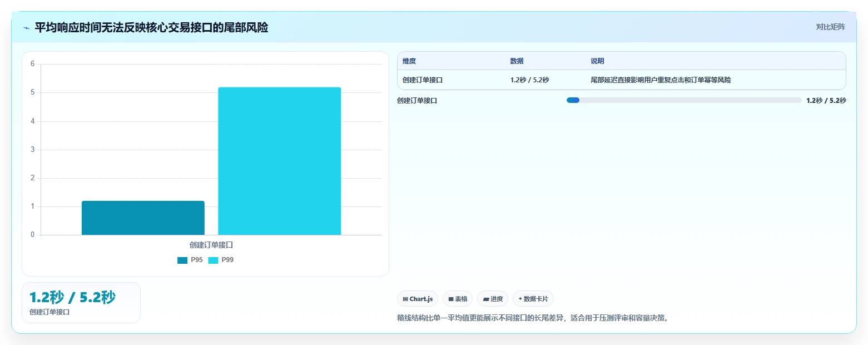Click the 1.2秒 / 5.2秒 value after progress bar
Image resolution: width=868 pixels, height=345 pixels.
click(x=826, y=101)
